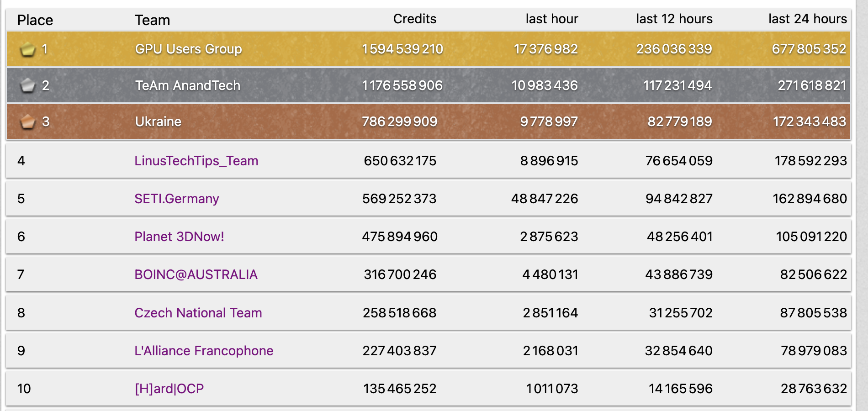Viewport: 868px width, 411px height.
Task: Open the LinusTechTips_Team link
Action: coord(196,161)
